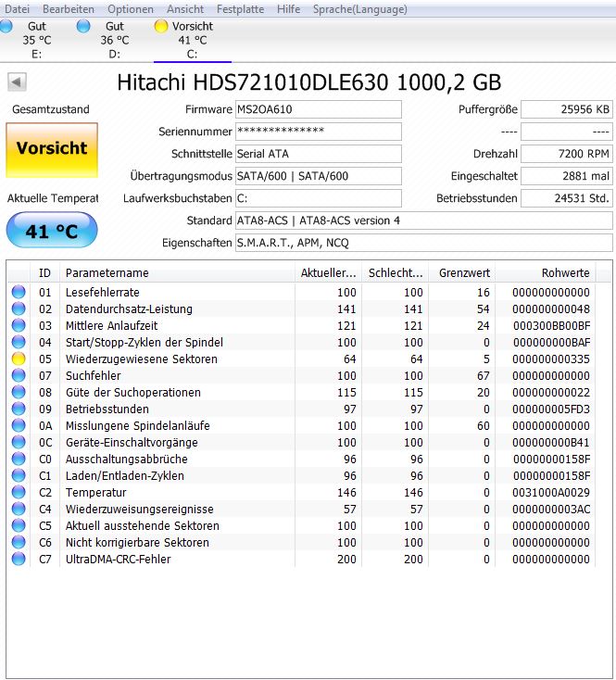Image resolution: width=616 pixels, height=680 pixels.
Task: Click status icon for Wiederzuweisungsereignisse
Action: coord(19,510)
